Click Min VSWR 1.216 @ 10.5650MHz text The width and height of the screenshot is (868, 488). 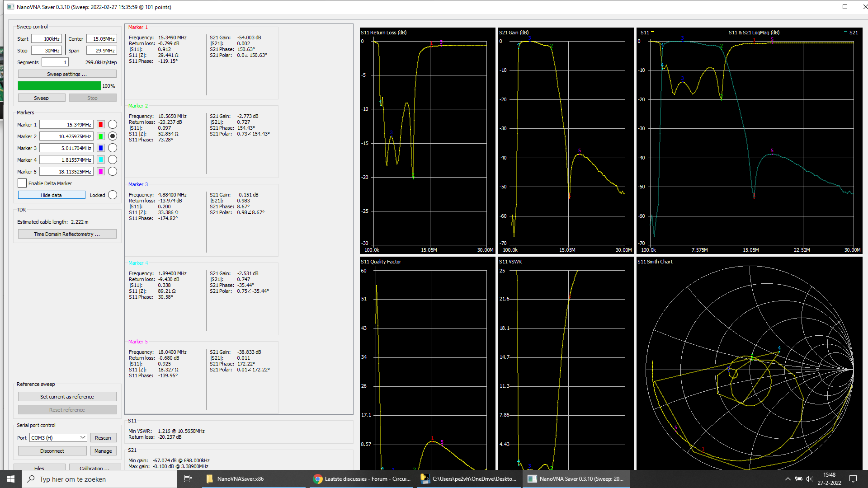click(x=166, y=431)
